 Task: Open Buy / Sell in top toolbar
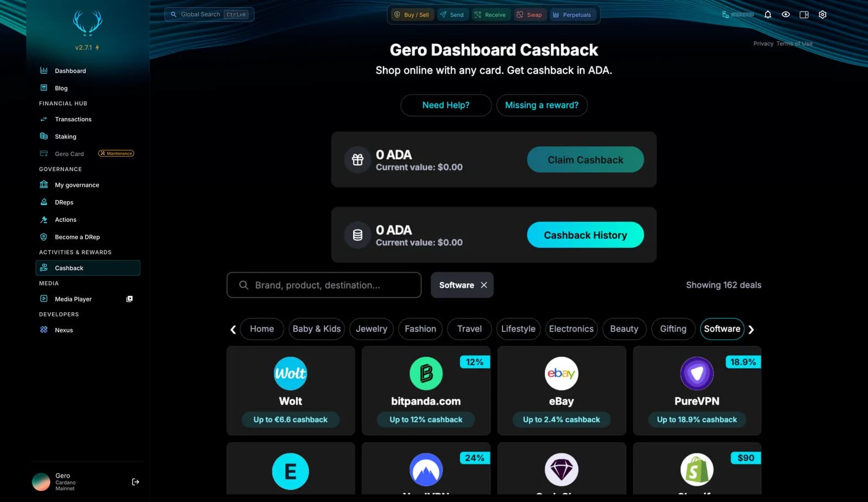pyautogui.click(x=411, y=15)
